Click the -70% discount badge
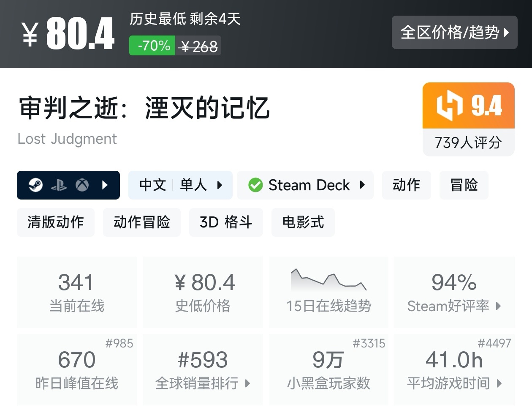Screen dimensions: 532x413 click(x=152, y=45)
